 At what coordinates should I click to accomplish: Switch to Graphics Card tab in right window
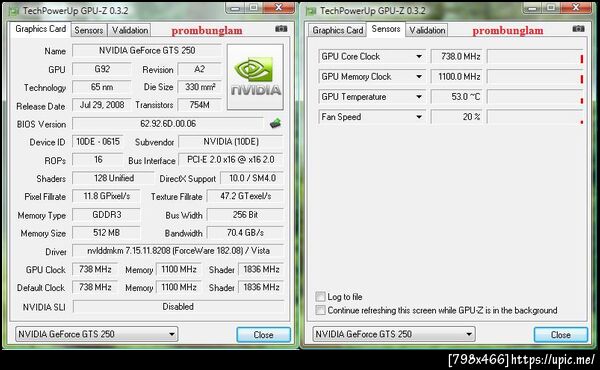(338, 30)
